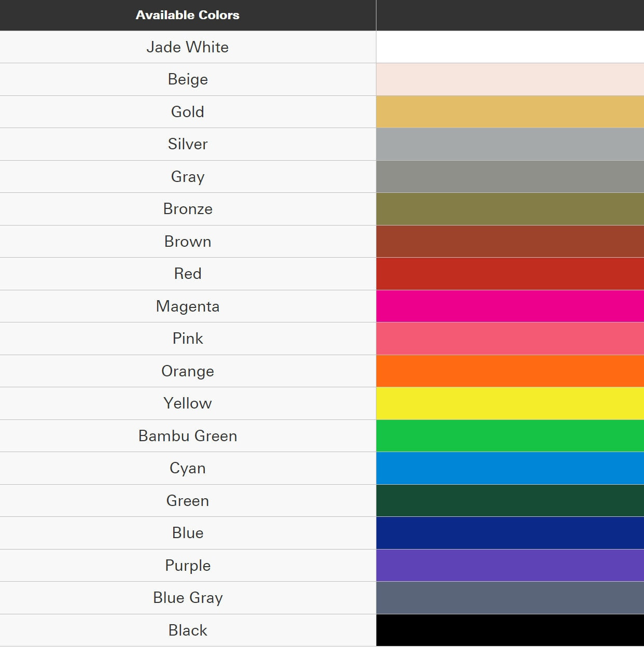Click the Black color name

tap(188, 630)
